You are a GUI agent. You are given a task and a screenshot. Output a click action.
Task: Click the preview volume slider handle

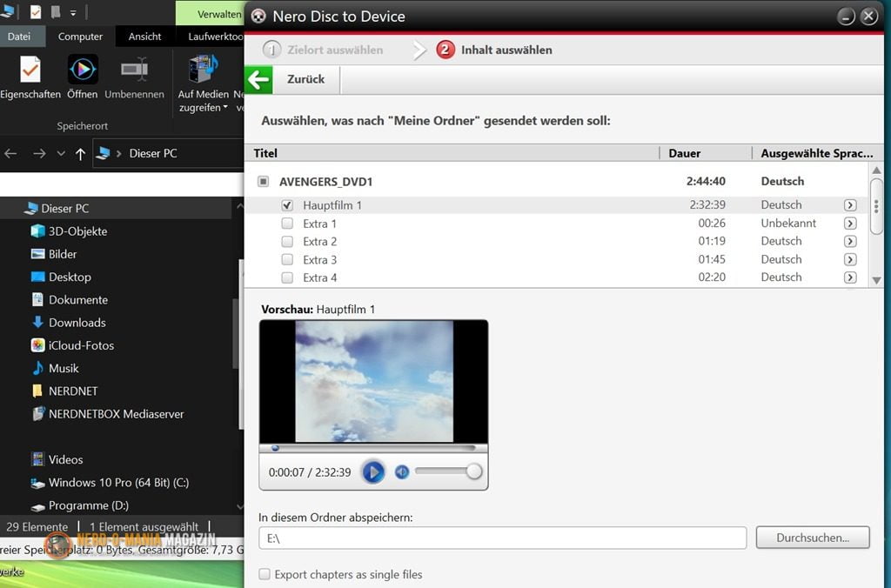pos(474,471)
